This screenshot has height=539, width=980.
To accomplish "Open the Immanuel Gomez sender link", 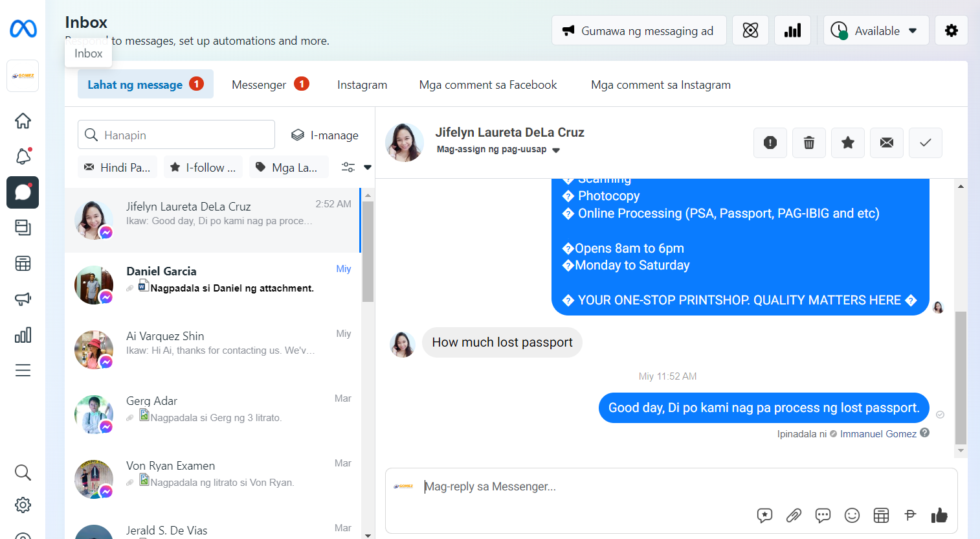I will click(878, 434).
